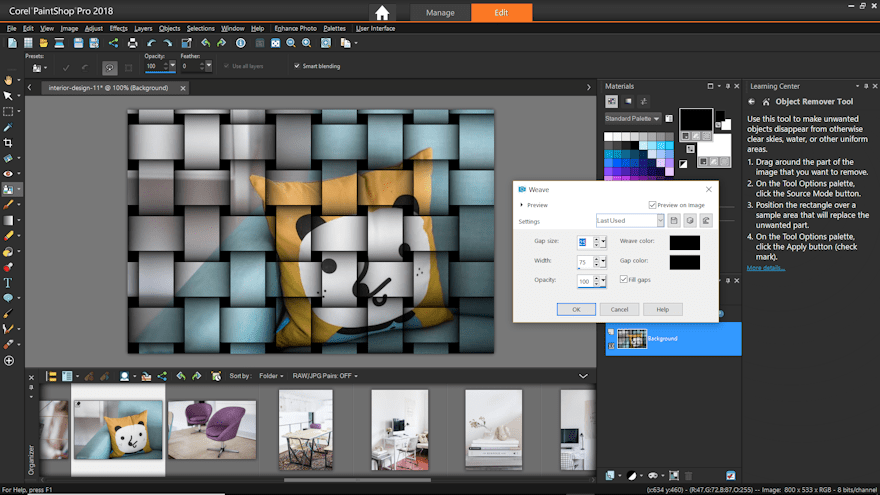Expand the Preview disclosure triangle in Weave
The image size is (880, 495).
[521, 205]
